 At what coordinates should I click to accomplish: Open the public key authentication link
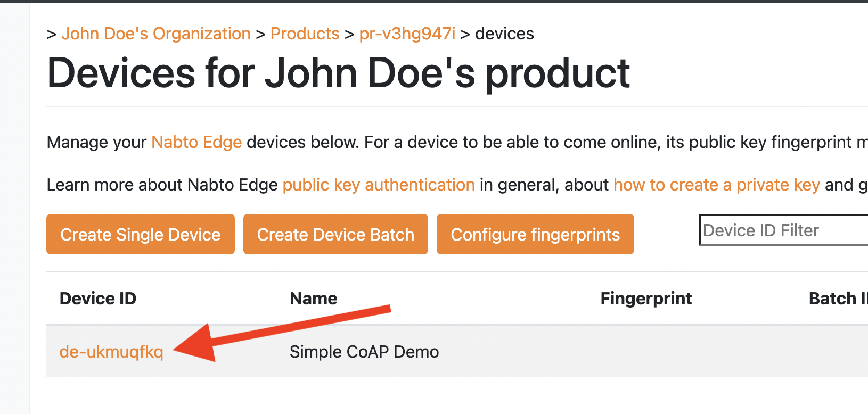379,185
